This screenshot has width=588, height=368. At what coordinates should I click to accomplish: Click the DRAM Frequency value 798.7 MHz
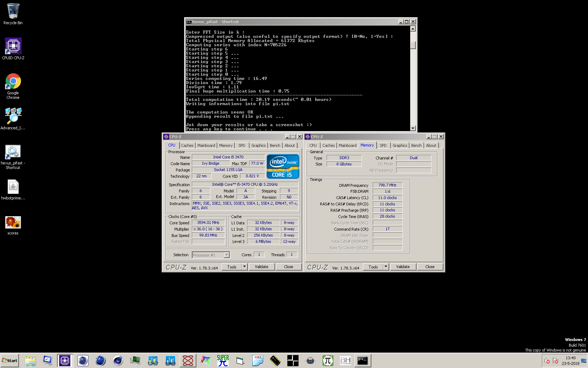387,185
